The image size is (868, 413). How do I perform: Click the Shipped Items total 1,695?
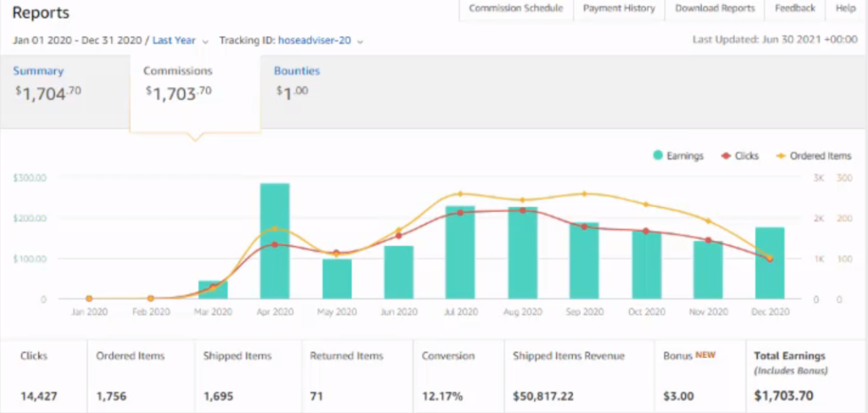pos(218,396)
